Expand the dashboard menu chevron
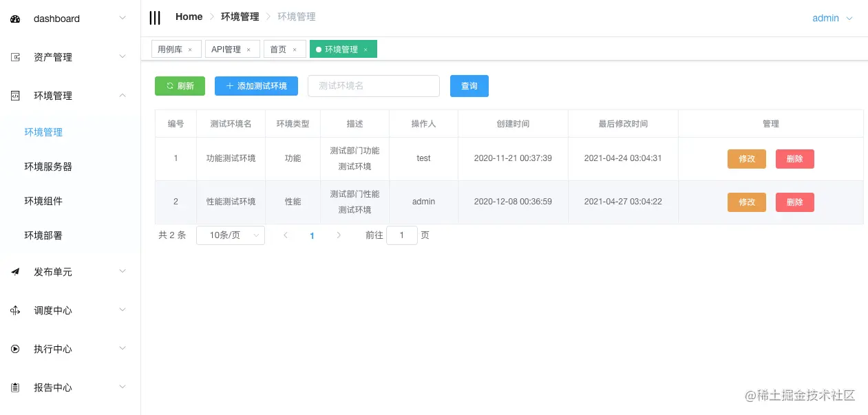 click(123, 18)
